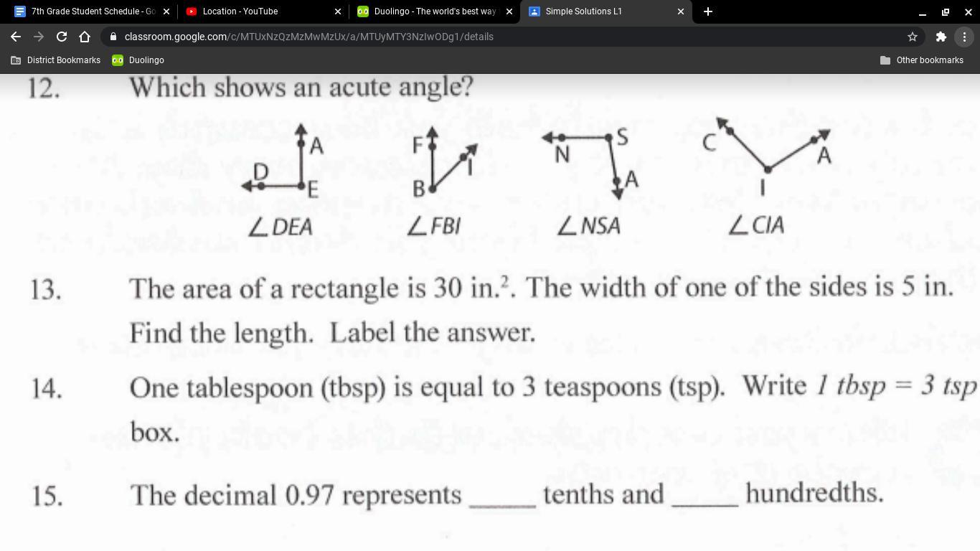Viewport: 980px width, 551px height.
Task: Click the ∠NSA answer label
Action: (589, 227)
